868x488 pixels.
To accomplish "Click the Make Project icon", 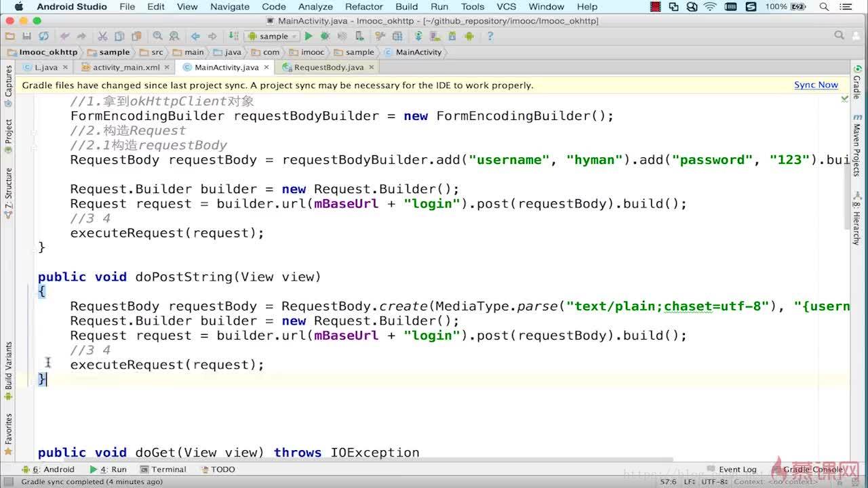I will 233,36.
